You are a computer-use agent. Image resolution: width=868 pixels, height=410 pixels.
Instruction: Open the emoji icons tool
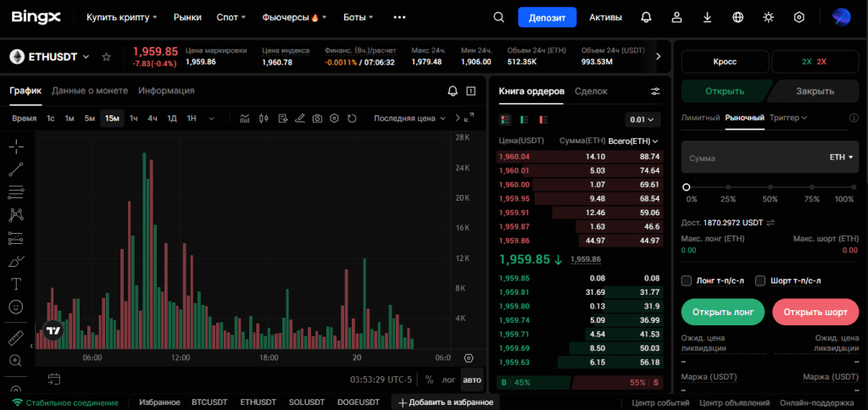tap(16, 307)
